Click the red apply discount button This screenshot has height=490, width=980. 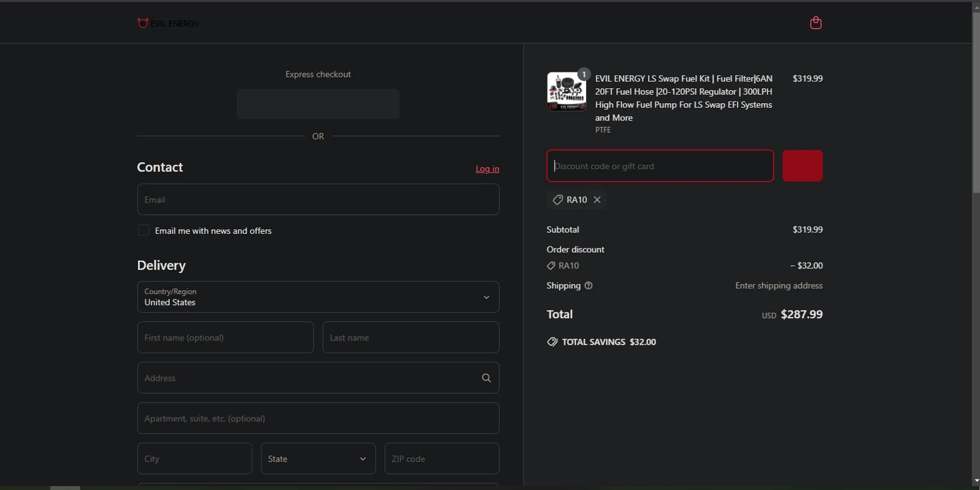[x=802, y=166]
